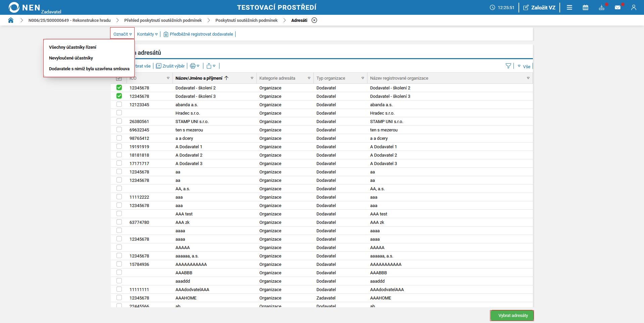Select Nevyloučené účastníky menu item

71,58
